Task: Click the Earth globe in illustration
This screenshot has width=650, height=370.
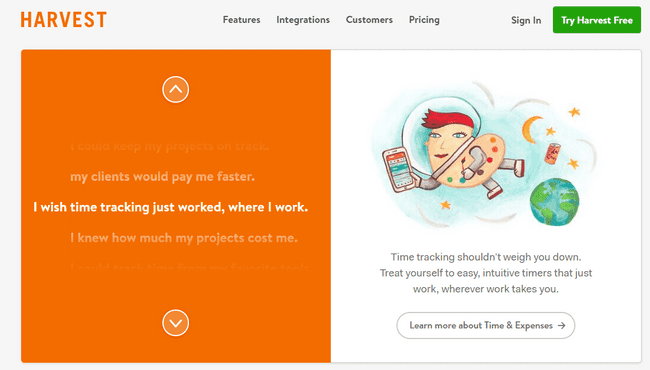Action: [554, 202]
